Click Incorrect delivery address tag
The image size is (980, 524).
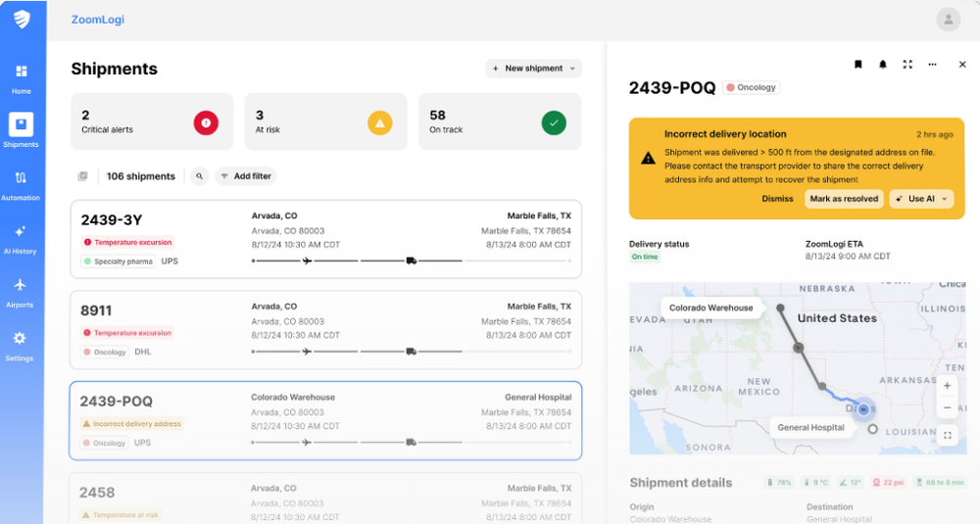click(x=132, y=423)
